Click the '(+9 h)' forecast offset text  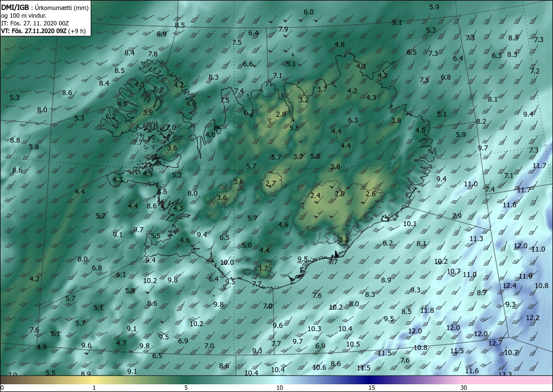coord(76,30)
